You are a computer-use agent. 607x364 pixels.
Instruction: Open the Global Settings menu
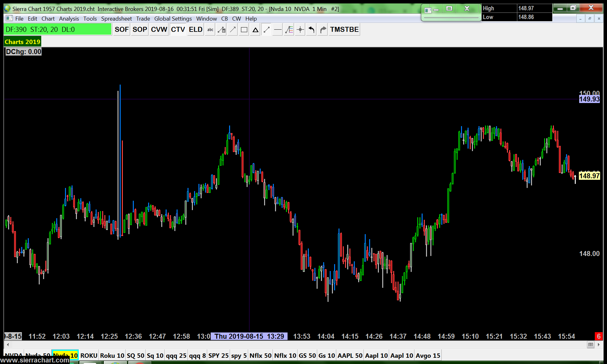(173, 19)
